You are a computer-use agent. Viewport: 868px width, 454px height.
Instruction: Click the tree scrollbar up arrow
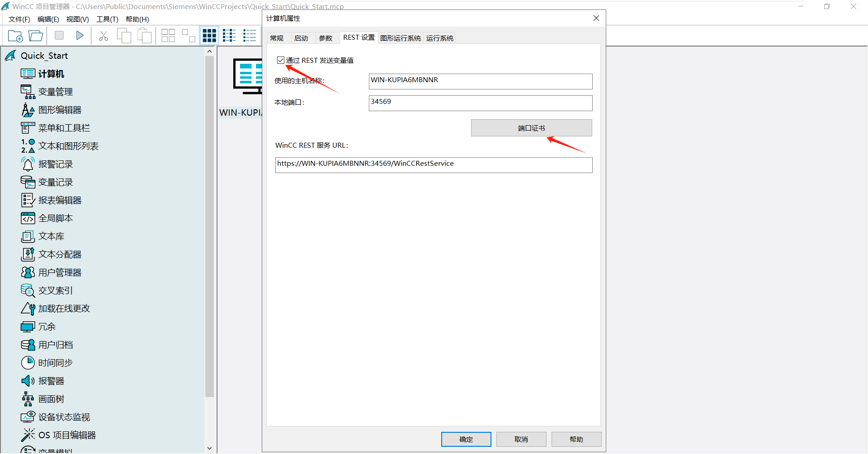pos(209,51)
